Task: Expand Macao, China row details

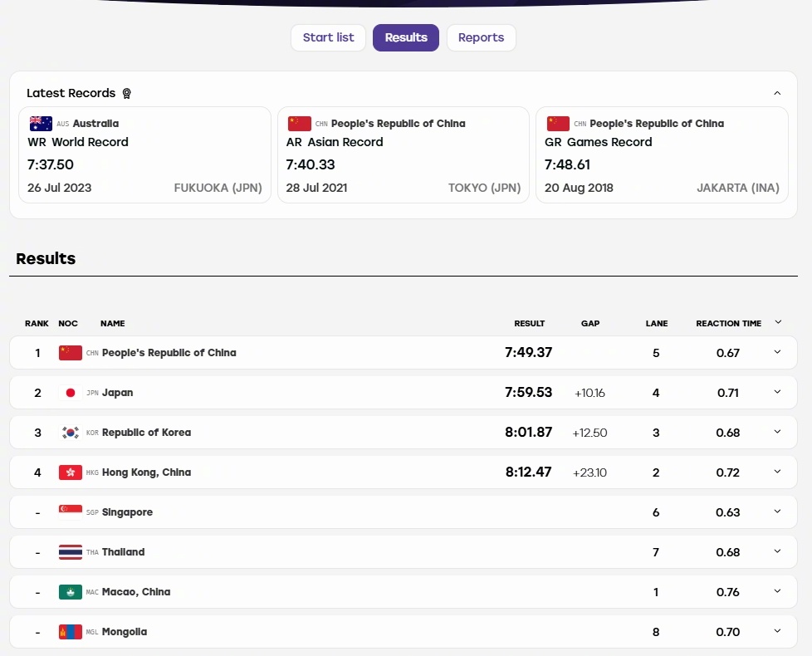Action: click(x=777, y=591)
